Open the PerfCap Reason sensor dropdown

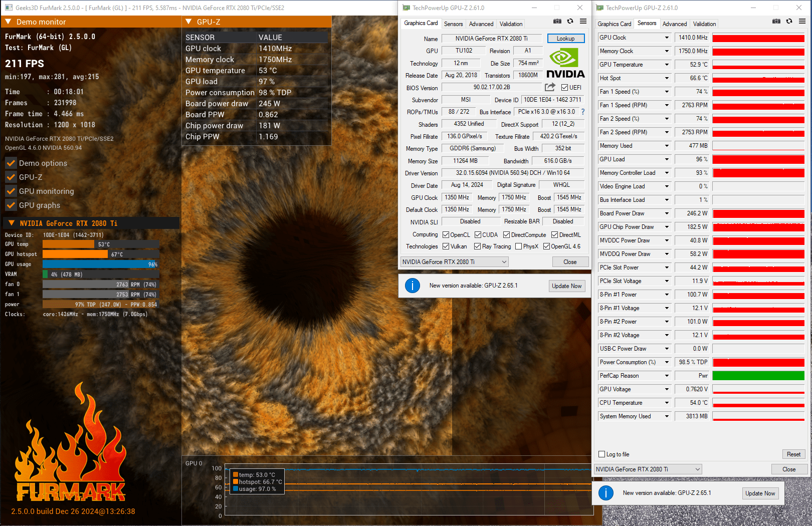(x=667, y=376)
